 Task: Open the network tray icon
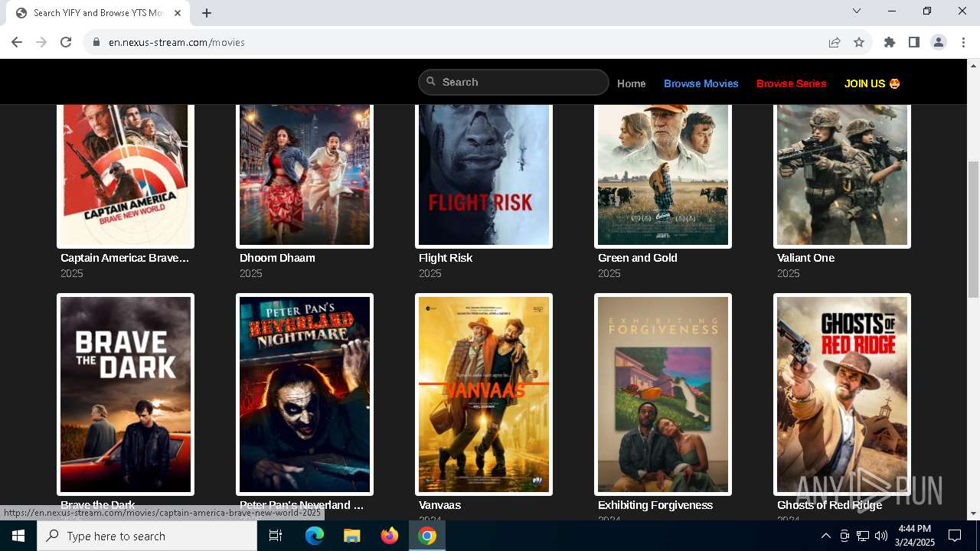point(863,536)
